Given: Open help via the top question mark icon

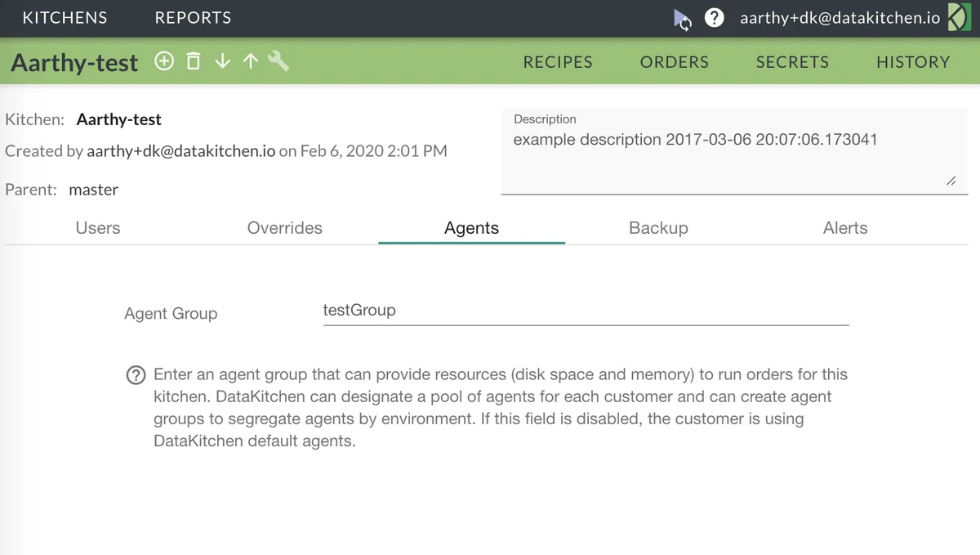Looking at the screenshot, I should (715, 18).
